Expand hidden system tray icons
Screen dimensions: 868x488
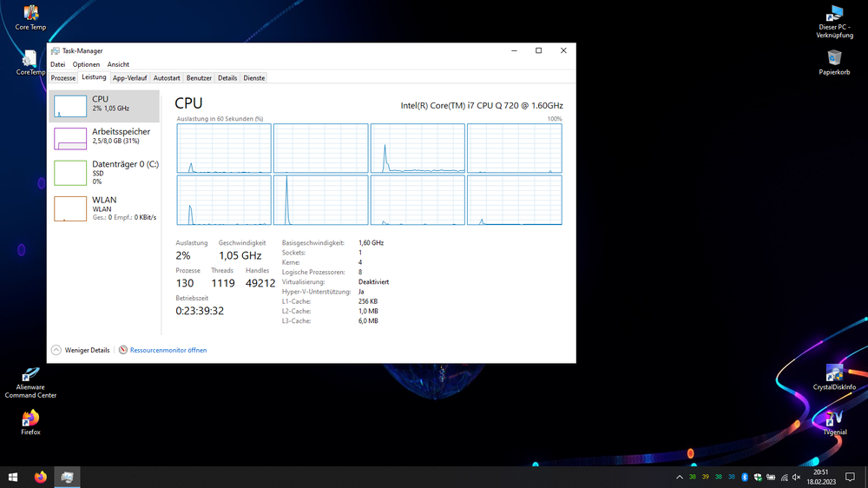tap(680, 477)
